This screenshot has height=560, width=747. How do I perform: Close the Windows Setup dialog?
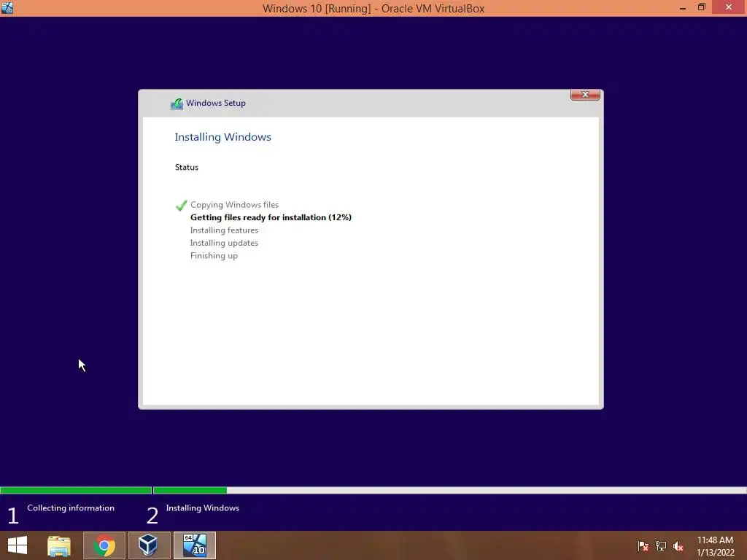pos(585,95)
